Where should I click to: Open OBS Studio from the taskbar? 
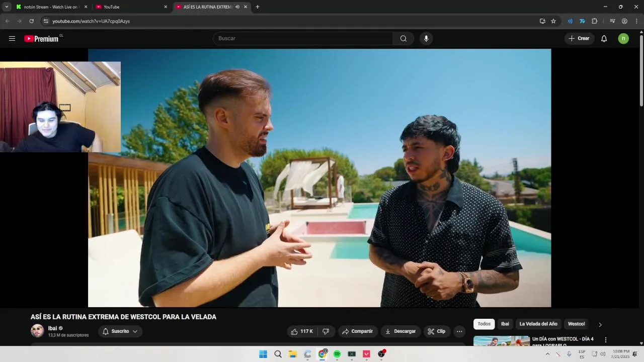coord(381,354)
